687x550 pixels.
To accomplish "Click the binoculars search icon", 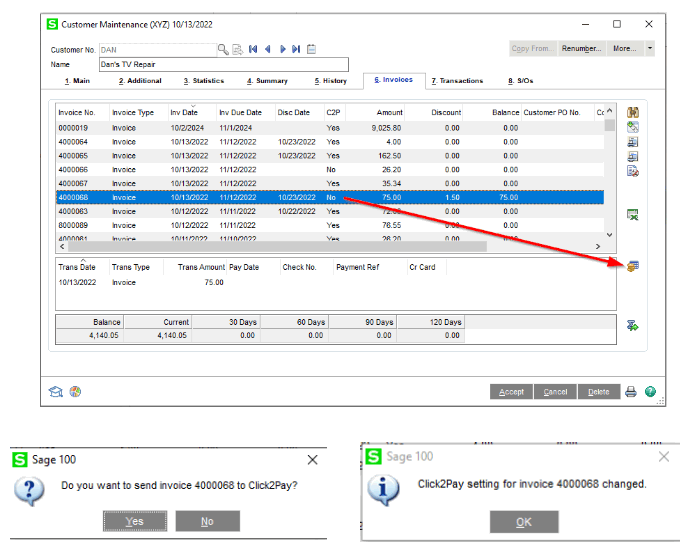I will (x=633, y=113).
